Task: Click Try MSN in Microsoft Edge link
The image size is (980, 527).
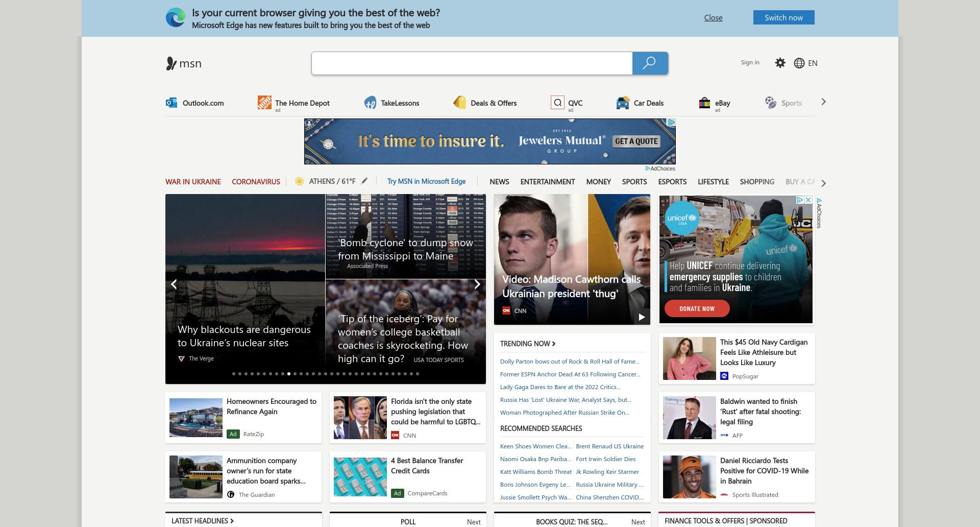Action: coord(426,181)
